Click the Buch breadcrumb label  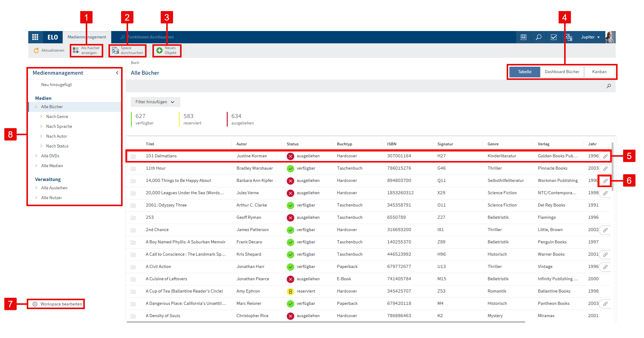tap(135, 63)
